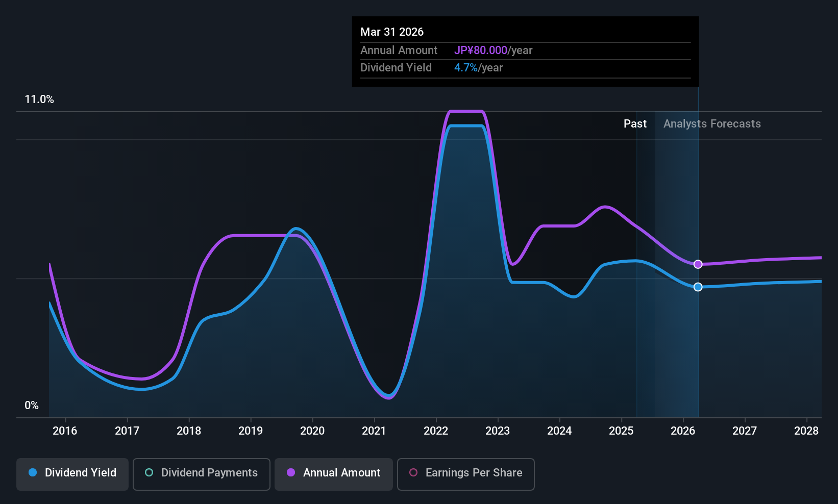Viewport: 838px width, 504px height.
Task: Click the blue Dividend Yield legend dot
Action: click(x=33, y=472)
